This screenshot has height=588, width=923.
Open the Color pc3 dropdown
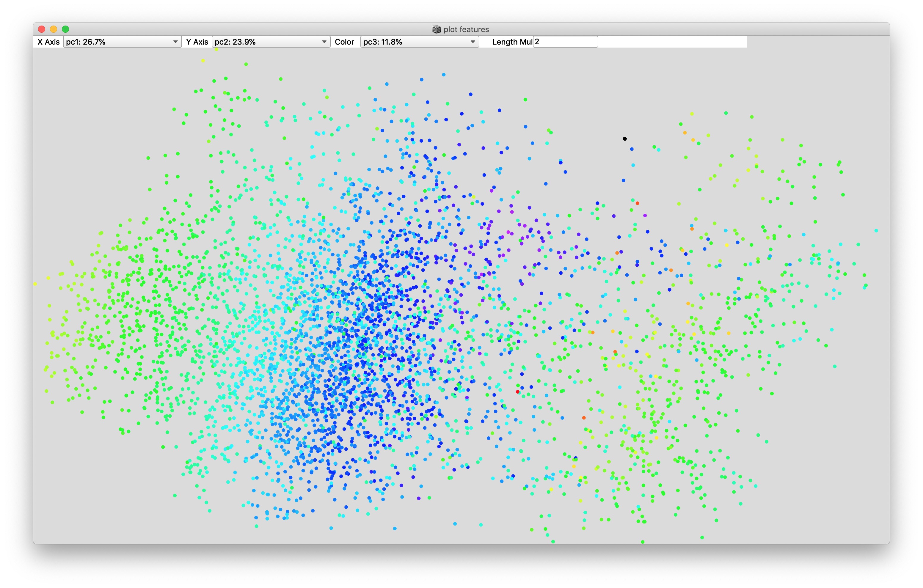click(419, 42)
